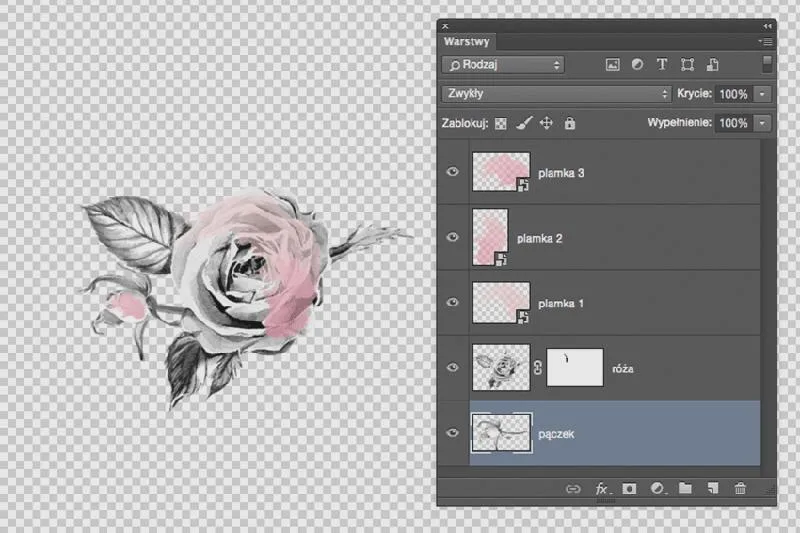
Task: Select the plamka 2 layer thumbnail
Action: [490, 237]
